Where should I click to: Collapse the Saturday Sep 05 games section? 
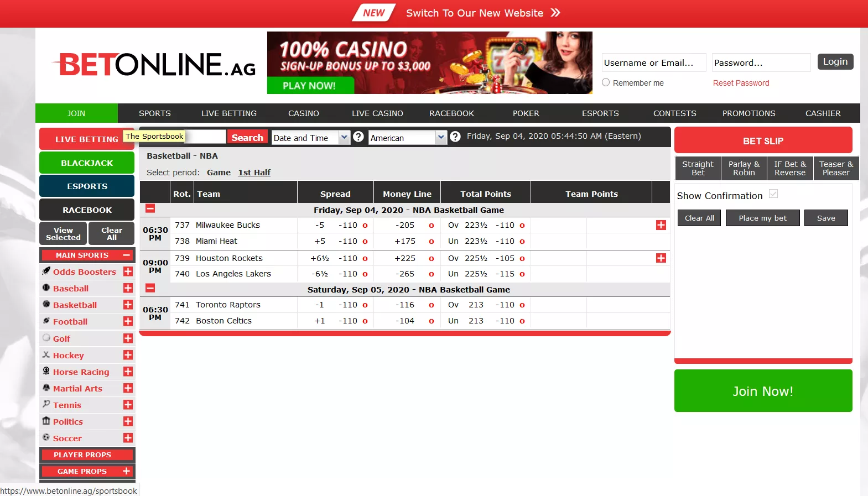[x=150, y=288]
